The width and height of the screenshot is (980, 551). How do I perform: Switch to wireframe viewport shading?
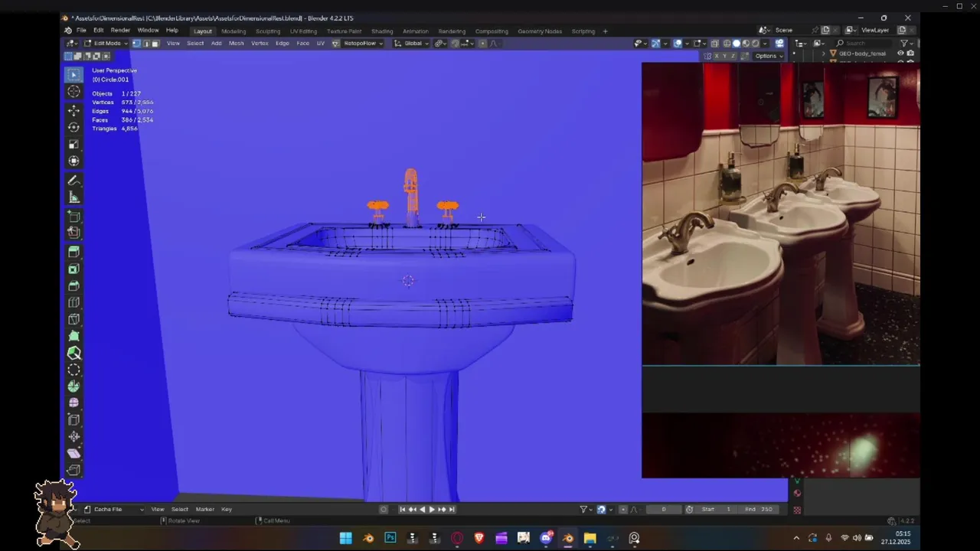(727, 44)
